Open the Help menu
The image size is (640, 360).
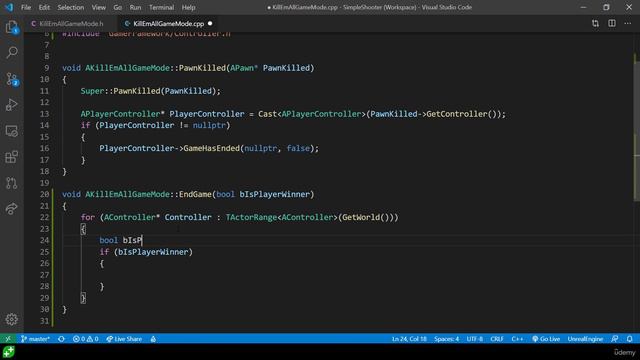coord(188,7)
